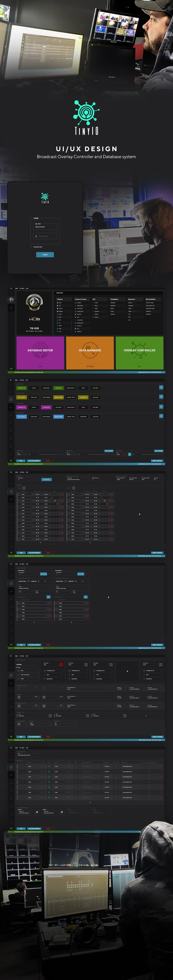
Task: Click SEND TO SERVER on overlay controller screen
Action: (x=157, y=461)
